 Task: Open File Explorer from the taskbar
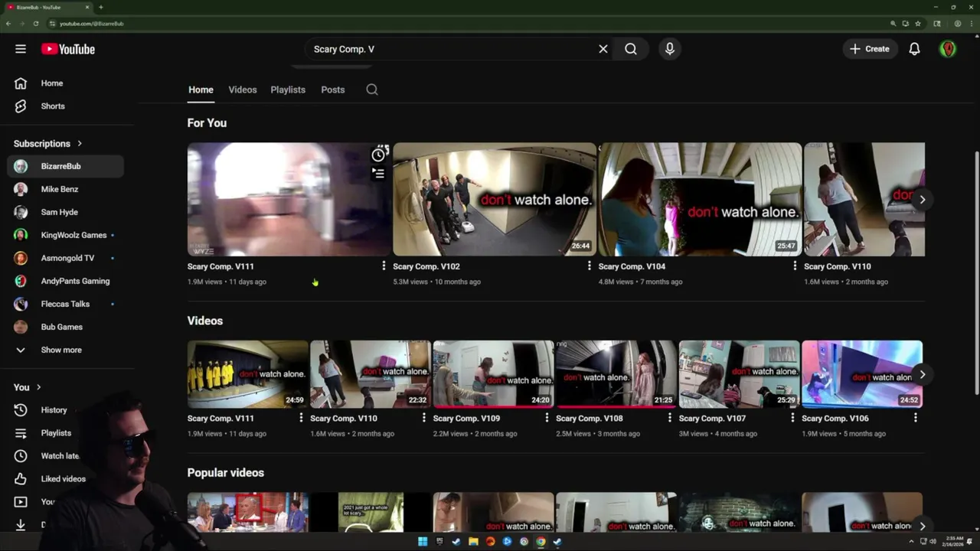473,542
